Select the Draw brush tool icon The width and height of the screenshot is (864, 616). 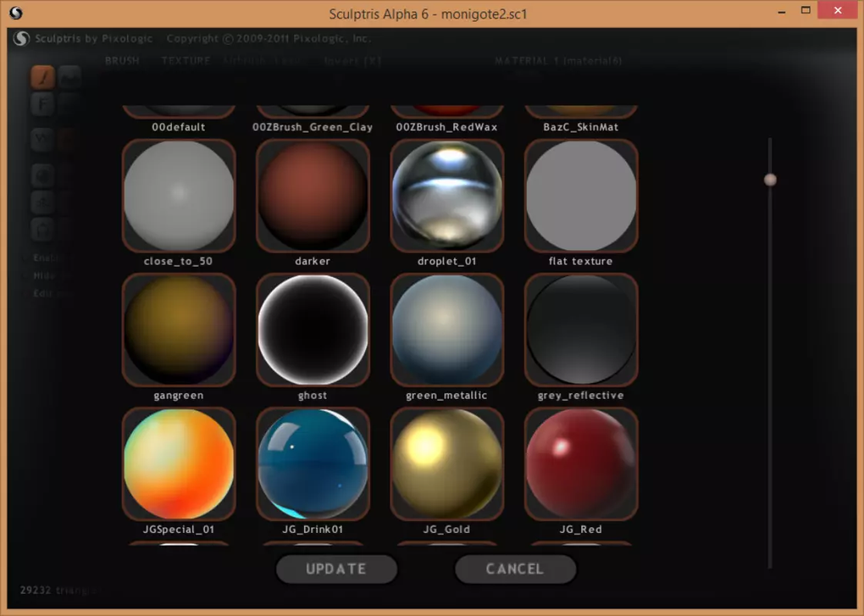click(x=43, y=77)
